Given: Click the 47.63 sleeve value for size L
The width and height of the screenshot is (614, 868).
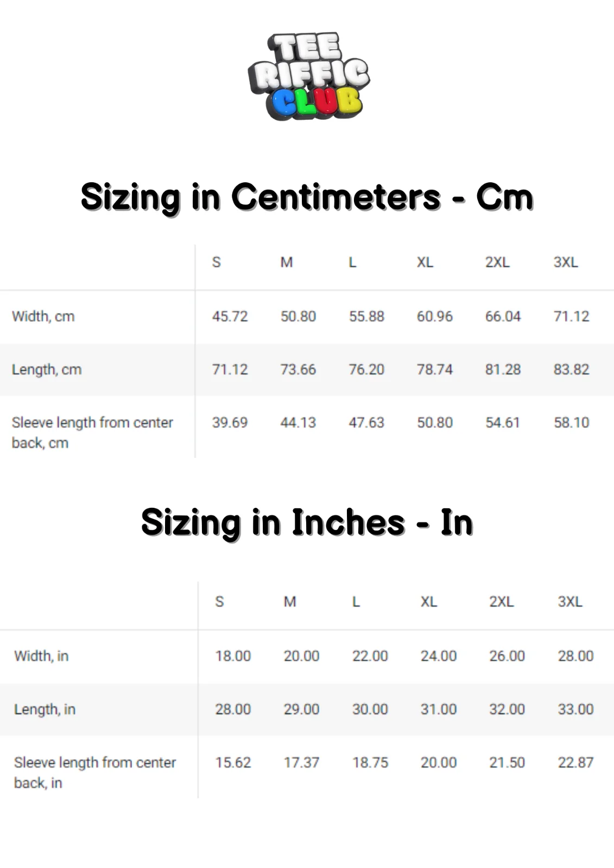Looking at the screenshot, I should [x=366, y=423].
